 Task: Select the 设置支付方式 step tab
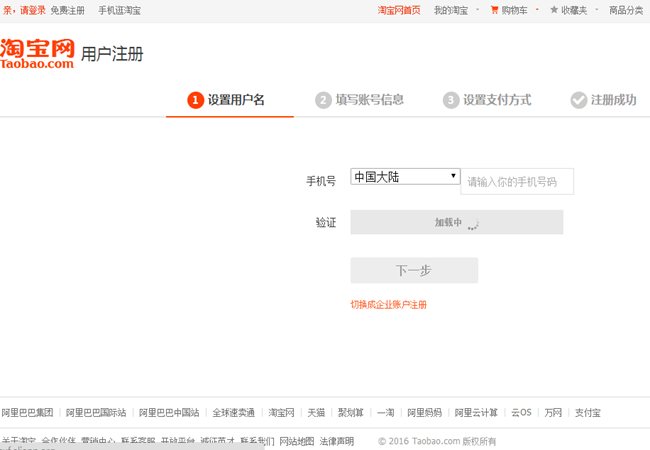tap(485, 100)
